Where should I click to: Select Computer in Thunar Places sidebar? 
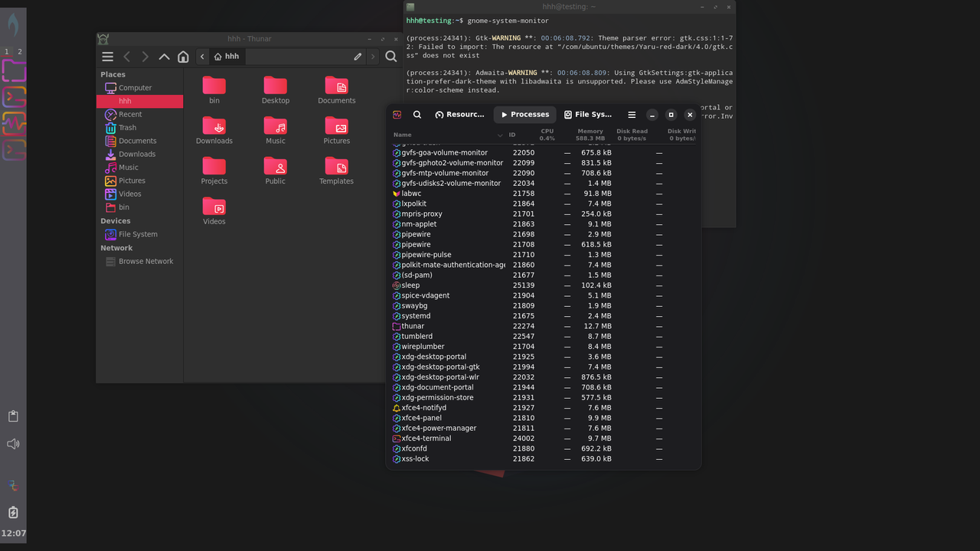tap(139, 88)
